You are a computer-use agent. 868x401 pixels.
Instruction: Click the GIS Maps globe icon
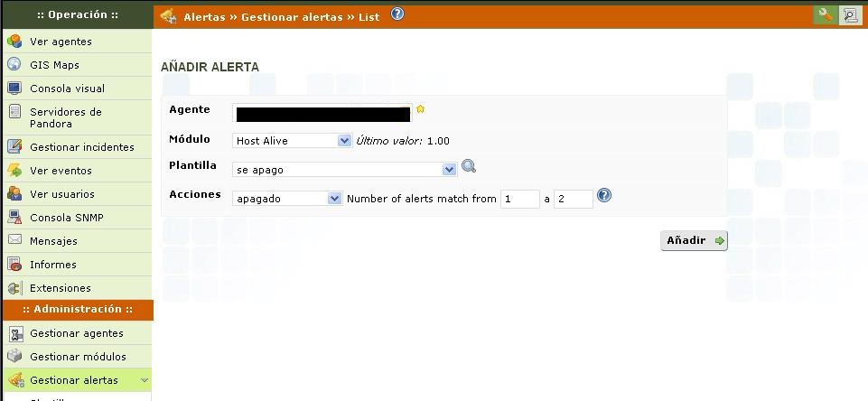(14, 65)
